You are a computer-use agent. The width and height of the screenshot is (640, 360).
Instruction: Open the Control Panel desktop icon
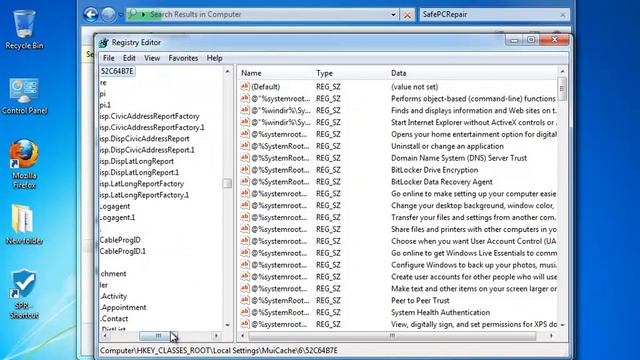(x=24, y=96)
